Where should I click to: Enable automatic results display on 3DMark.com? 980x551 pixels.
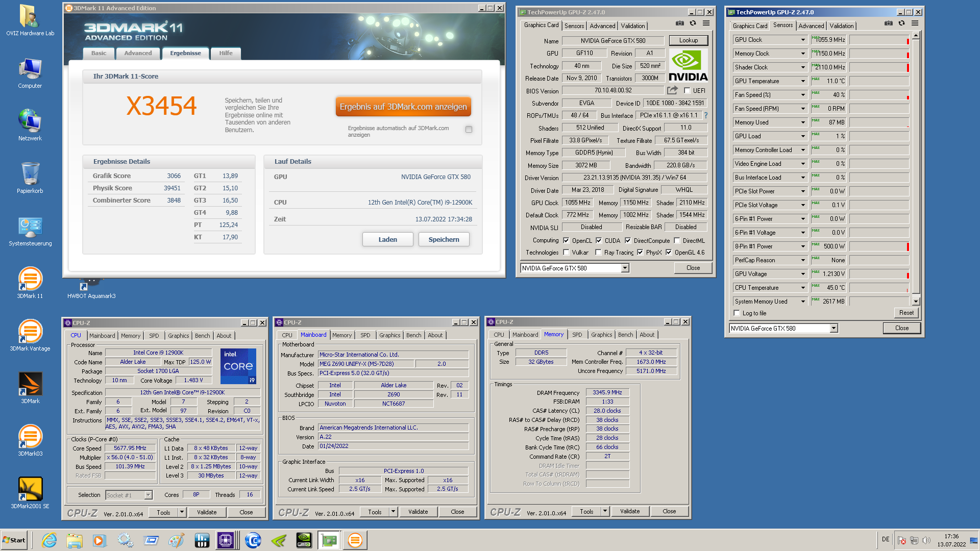tap(469, 130)
